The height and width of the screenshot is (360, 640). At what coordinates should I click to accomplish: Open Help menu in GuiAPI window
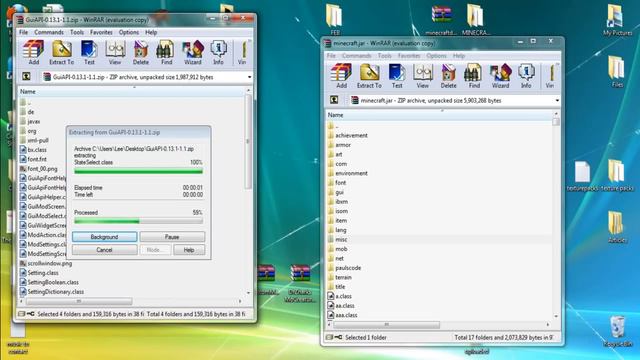(x=151, y=32)
